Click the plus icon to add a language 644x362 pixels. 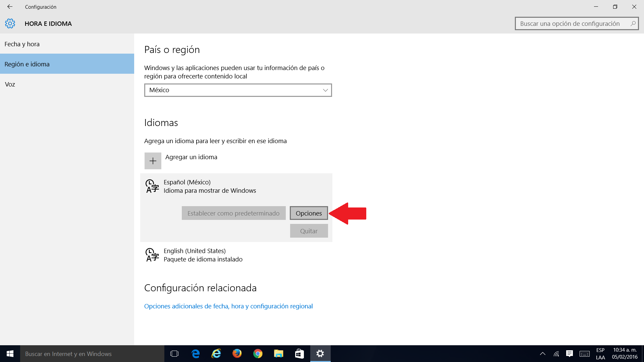pyautogui.click(x=153, y=161)
